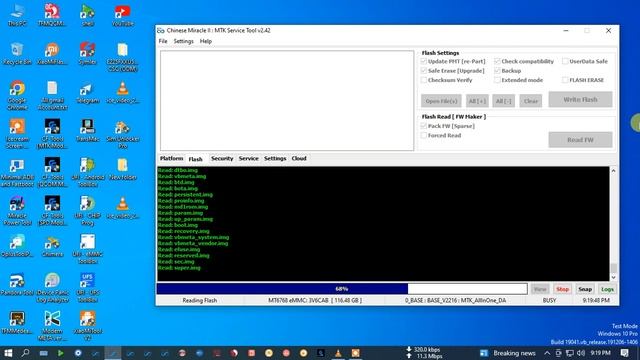
Task: Click the log scrollbar up arrow
Action: pyautogui.click(x=613, y=171)
